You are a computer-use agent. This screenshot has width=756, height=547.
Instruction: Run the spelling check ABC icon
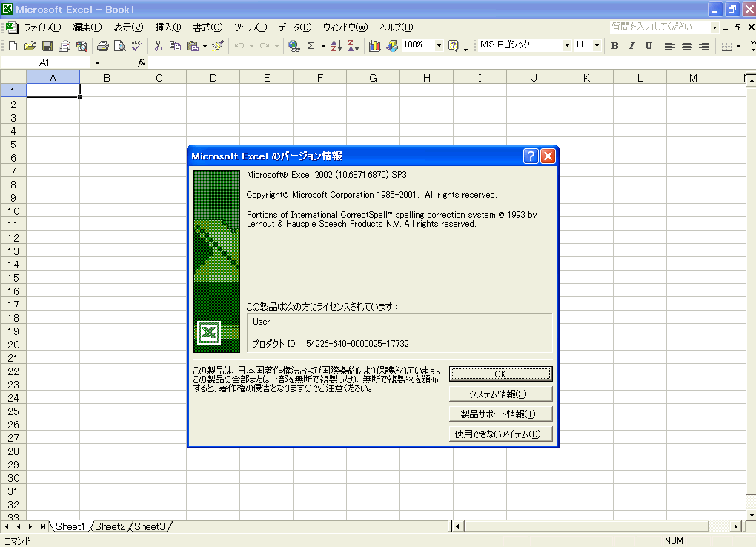pyautogui.click(x=136, y=45)
